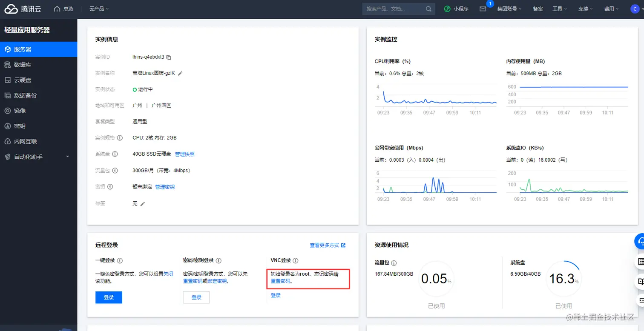This screenshot has width=644, height=331.
Task: Click the 系统盘IO chart
Action: coord(567,185)
